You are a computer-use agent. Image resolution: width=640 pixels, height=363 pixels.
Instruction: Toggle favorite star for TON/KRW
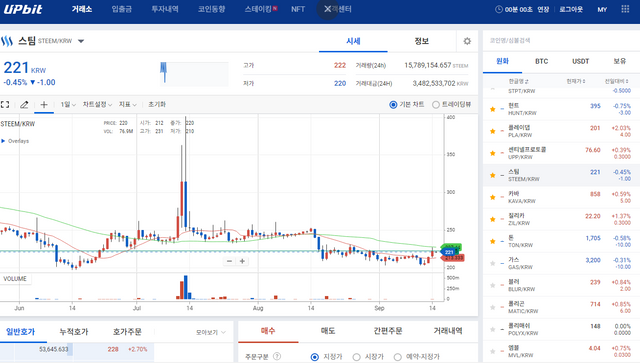coord(493,241)
